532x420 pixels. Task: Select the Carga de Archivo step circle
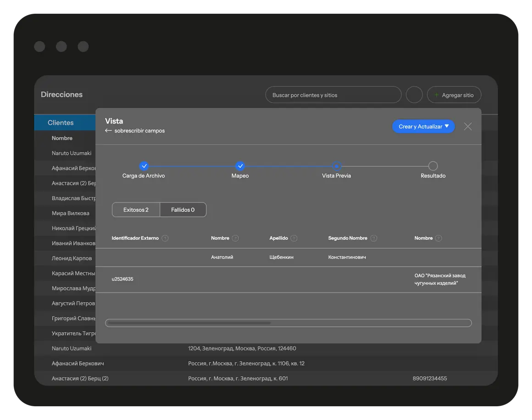coord(144,166)
